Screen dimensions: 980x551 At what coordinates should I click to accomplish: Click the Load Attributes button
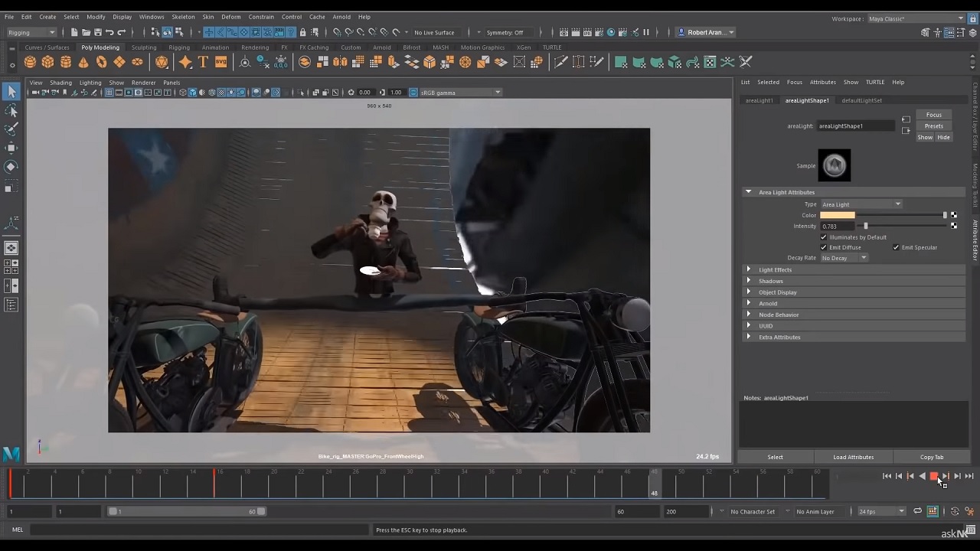(853, 457)
